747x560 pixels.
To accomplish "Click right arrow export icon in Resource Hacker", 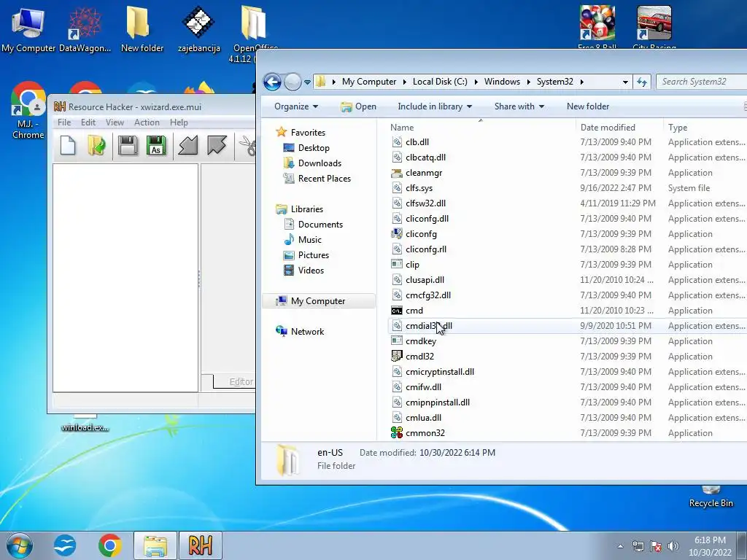I will (217, 145).
